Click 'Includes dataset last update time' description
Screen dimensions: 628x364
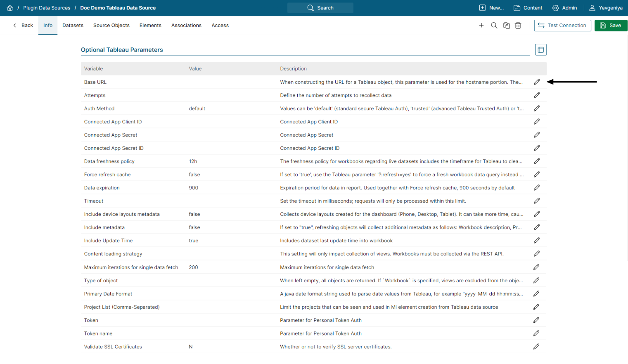point(337,241)
